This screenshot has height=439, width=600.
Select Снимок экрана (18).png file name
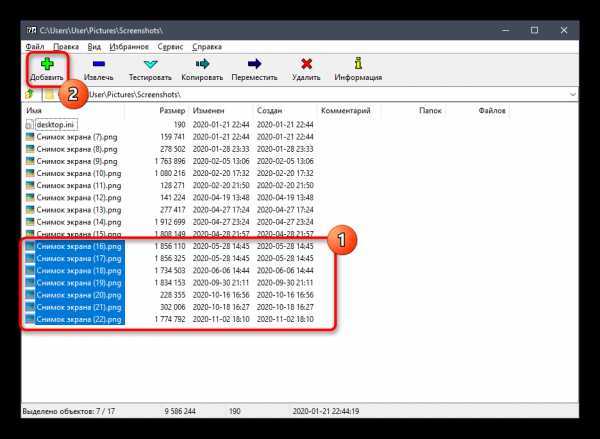tap(79, 271)
